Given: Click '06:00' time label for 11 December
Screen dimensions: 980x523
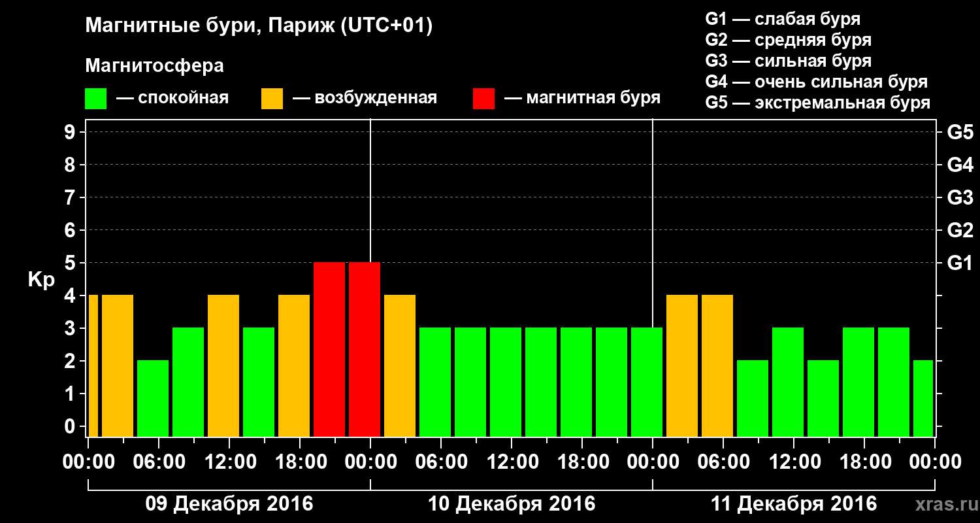Looking at the screenshot, I should pyautogui.click(x=723, y=462).
